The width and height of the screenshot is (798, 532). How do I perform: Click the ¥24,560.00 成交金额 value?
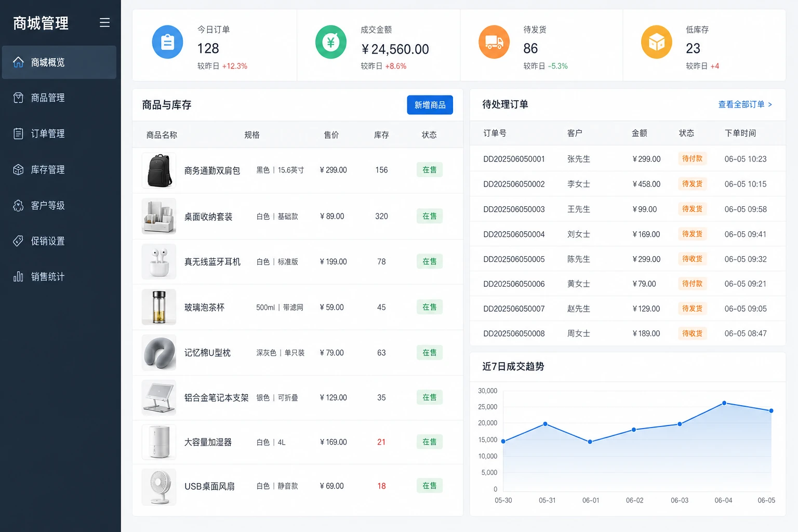pos(395,49)
